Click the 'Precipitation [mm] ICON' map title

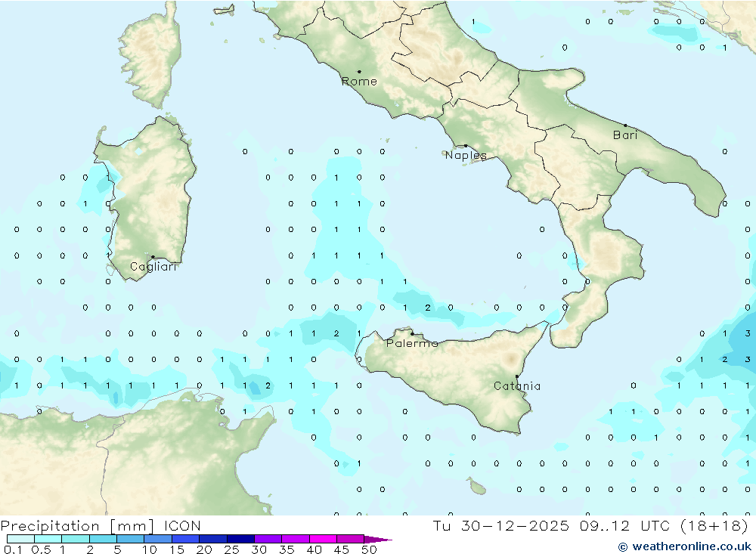click(x=101, y=525)
